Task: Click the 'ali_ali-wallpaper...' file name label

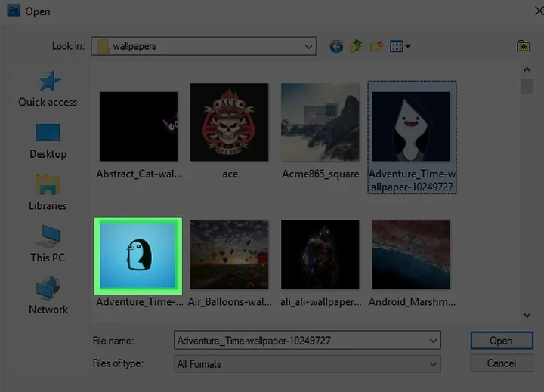Action: click(321, 302)
